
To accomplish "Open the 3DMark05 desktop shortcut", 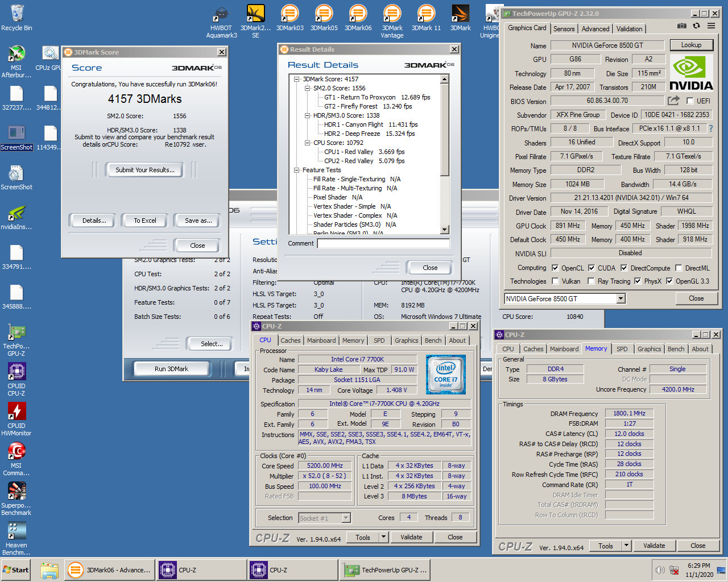I will pyautogui.click(x=324, y=18).
